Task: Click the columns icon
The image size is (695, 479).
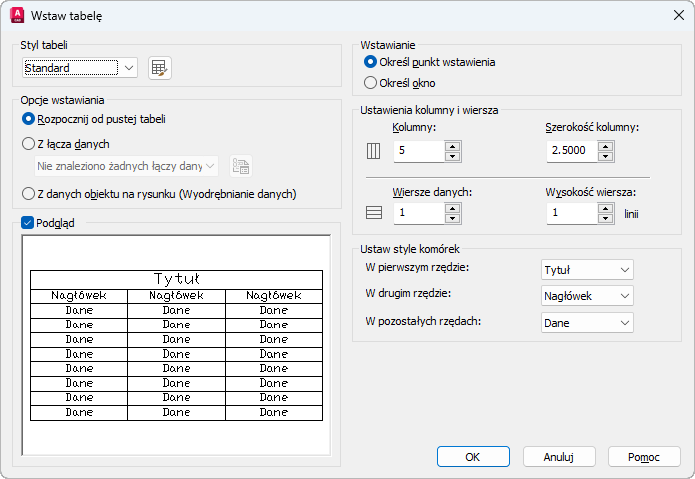Action: pos(375,151)
